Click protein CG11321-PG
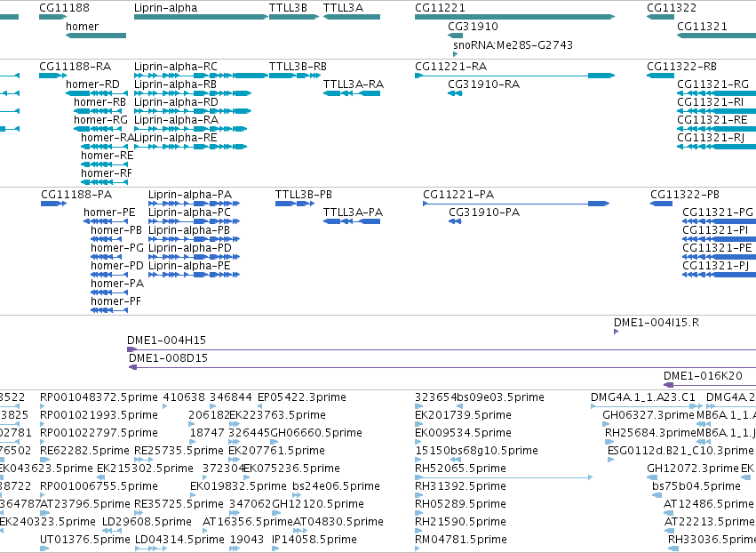 pyautogui.click(x=718, y=212)
